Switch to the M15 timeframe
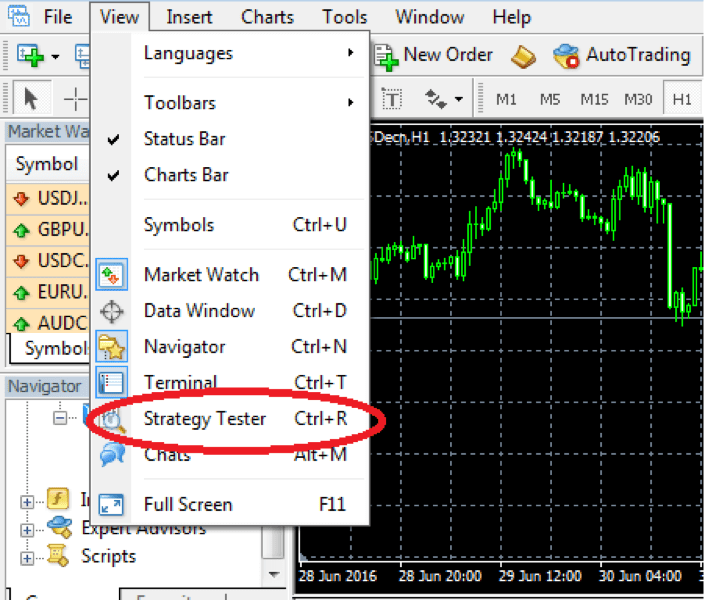 (x=594, y=99)
